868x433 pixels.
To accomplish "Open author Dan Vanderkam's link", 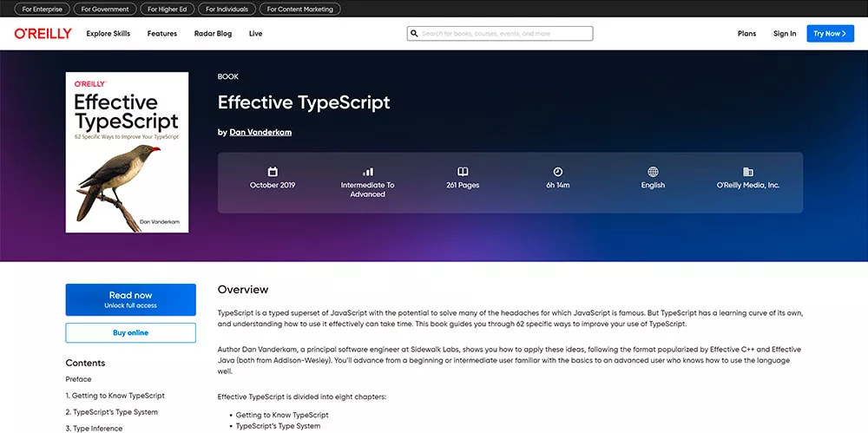I will click(260, 133).
